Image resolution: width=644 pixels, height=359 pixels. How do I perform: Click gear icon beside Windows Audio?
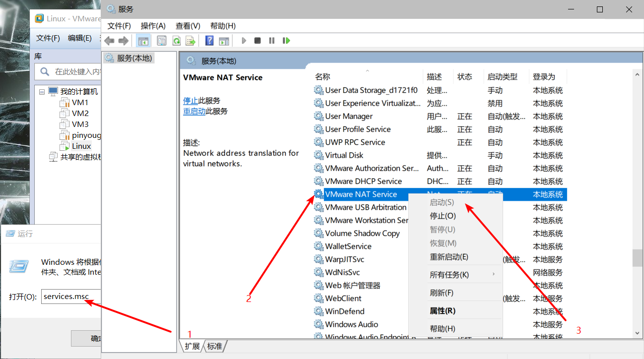(319, 324)
